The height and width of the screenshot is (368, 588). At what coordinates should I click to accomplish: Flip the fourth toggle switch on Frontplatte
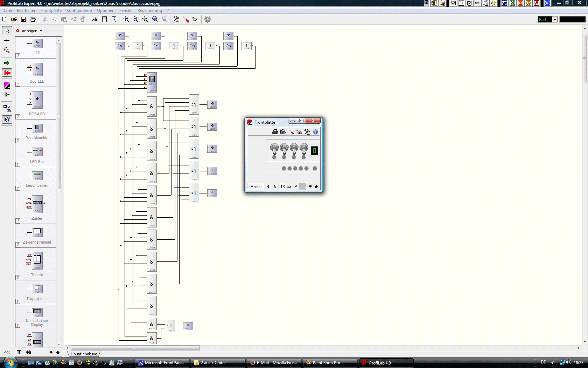pos(304,149)
